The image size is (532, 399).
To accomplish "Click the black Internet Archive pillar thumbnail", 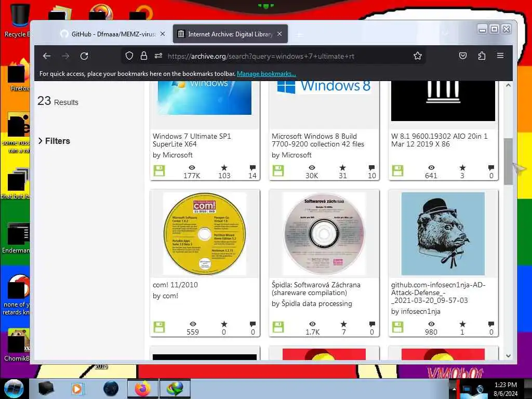I will [443, 101].
